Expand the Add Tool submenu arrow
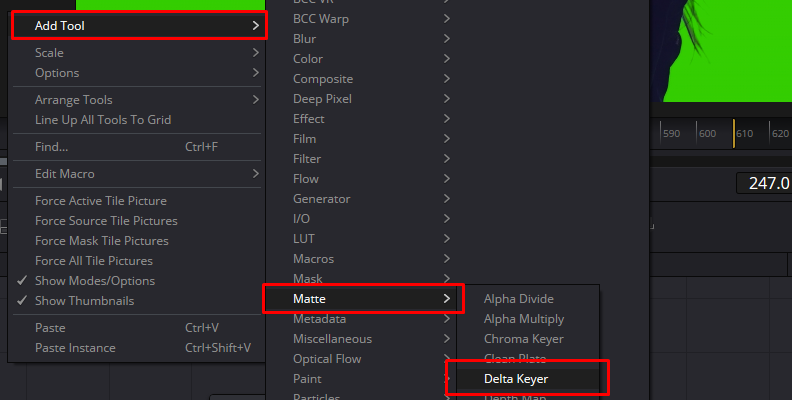 (256, 26)
